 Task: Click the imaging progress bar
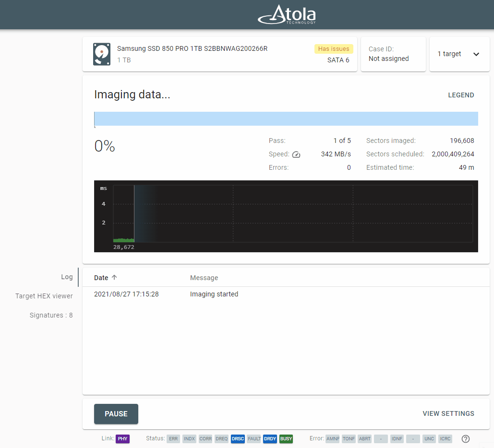click(x=286, y=118)
